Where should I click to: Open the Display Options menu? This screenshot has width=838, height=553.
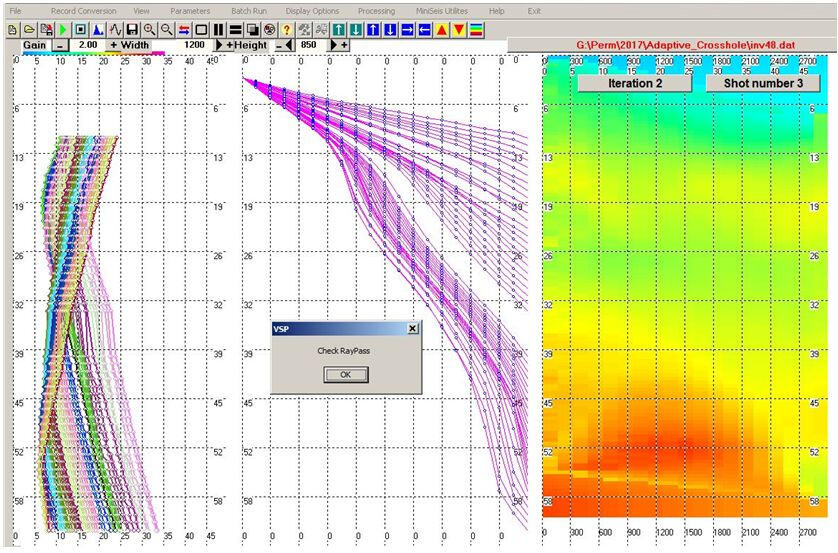point(312,10)
